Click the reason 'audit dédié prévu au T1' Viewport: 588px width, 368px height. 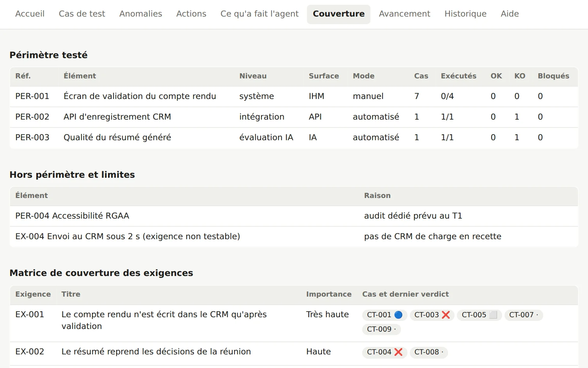413,216
